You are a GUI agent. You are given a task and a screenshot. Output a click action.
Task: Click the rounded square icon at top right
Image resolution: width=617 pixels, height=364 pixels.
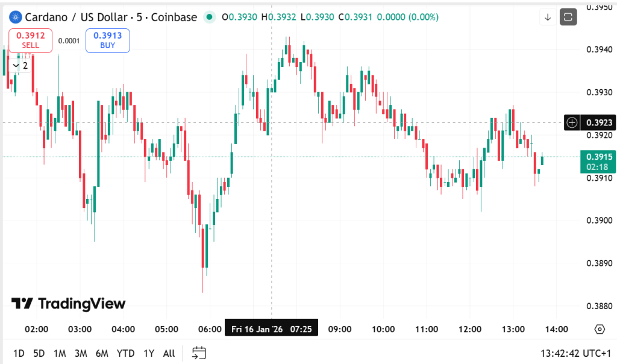(568, 17)
